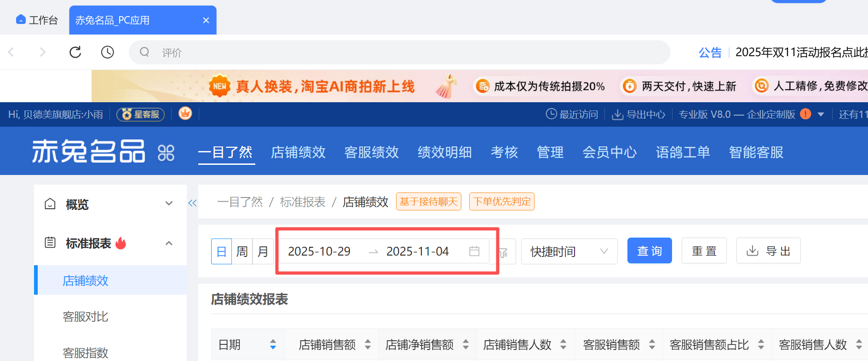Open the 2025年双11活动报名 announcement
This screenshot has height=361, width=868.
click(802, 52)
